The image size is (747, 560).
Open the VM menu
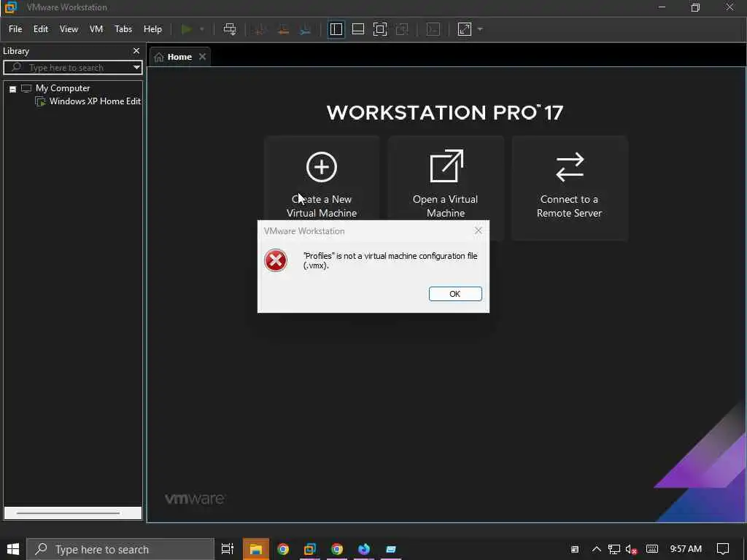point(96,29)
